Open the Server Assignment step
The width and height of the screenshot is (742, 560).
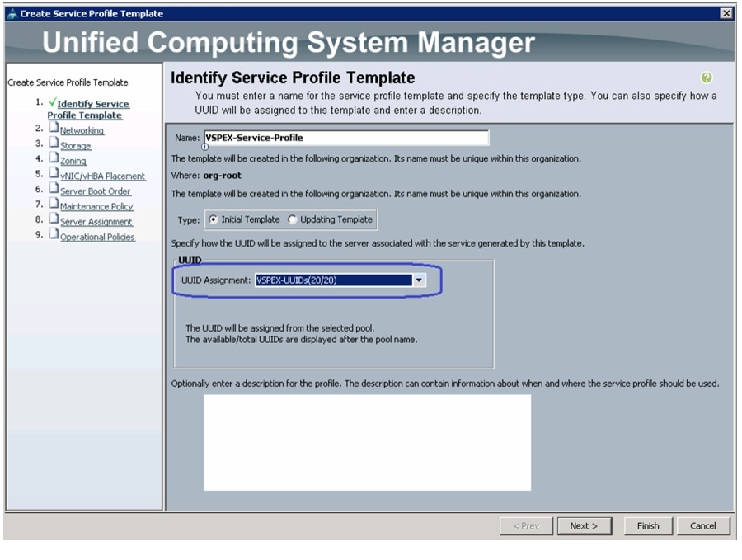pyautogui.click(x=96, y=222)
